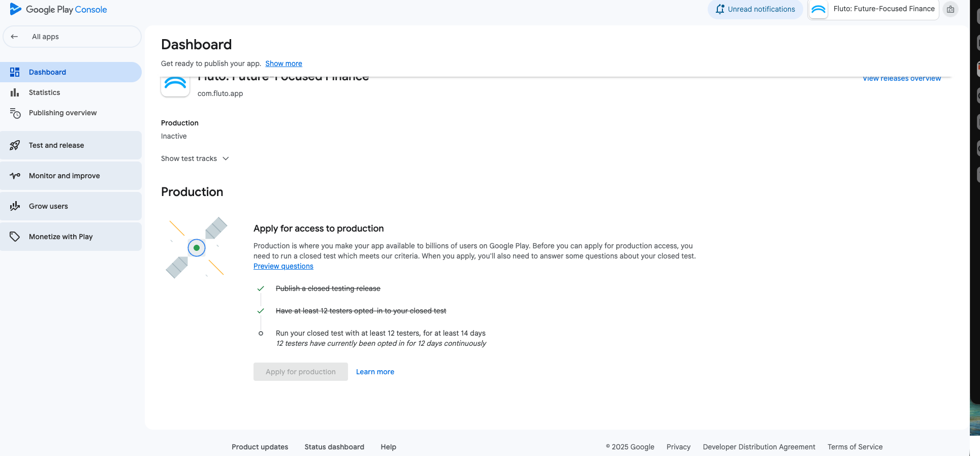The width and height of the screenshot is (980, 456).
Task: Click the Statistics bar chart icon
Action: (x=15, y=92)
